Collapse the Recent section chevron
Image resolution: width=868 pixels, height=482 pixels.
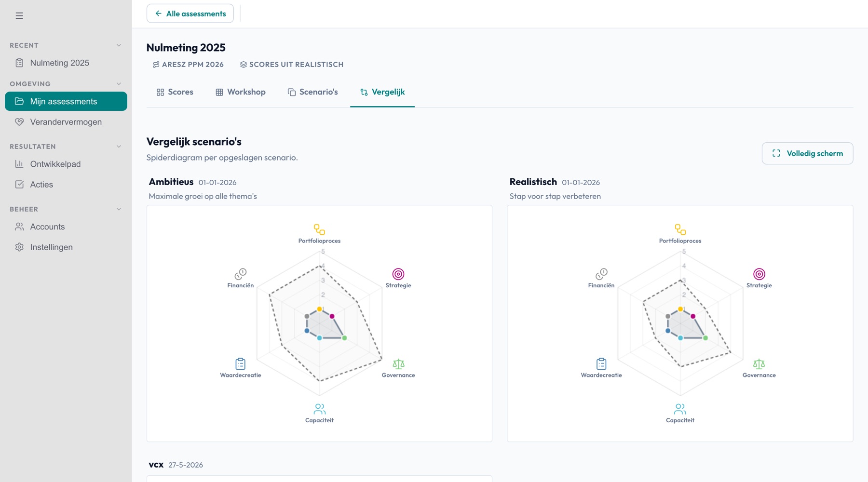tap(119, 45)
